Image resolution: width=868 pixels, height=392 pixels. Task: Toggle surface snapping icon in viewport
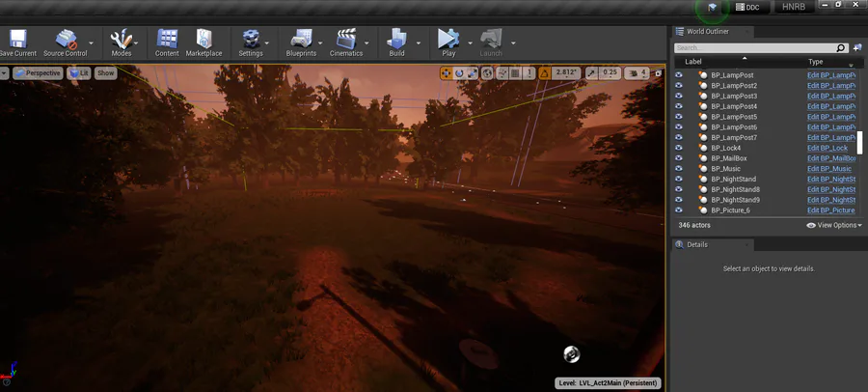point(502,73)
